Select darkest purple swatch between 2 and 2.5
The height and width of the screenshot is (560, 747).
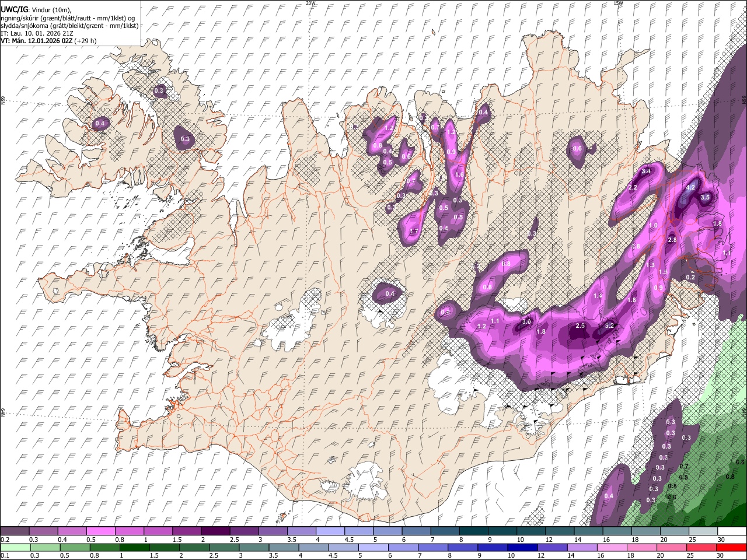tap(215, 531)
